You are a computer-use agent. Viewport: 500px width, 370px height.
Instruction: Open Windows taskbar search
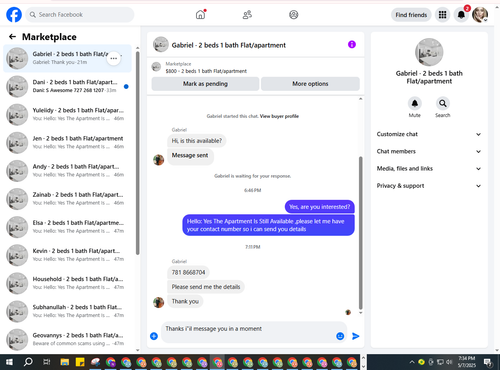coord(28,362)
